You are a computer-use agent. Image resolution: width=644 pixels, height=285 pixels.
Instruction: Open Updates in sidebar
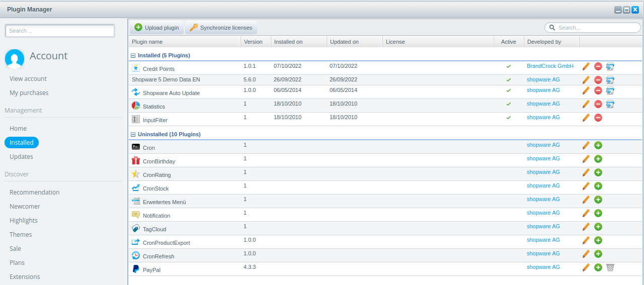pyautogui.click(x=21, y=156)
